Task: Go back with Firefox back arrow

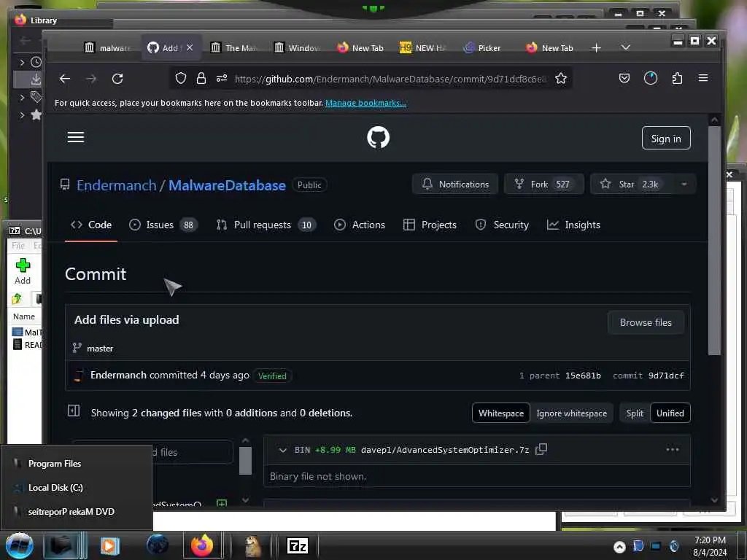Action: point(65,79)
